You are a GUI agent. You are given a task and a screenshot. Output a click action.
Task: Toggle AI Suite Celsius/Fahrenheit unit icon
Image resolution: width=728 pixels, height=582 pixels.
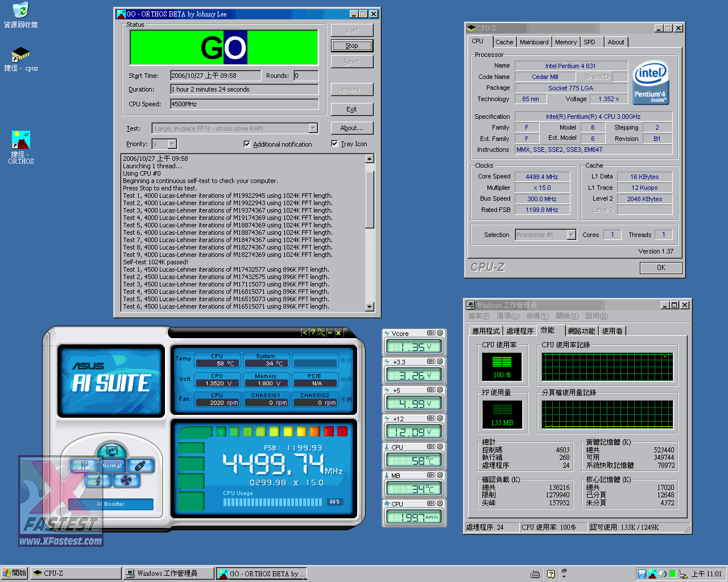[x=321, y=332]
